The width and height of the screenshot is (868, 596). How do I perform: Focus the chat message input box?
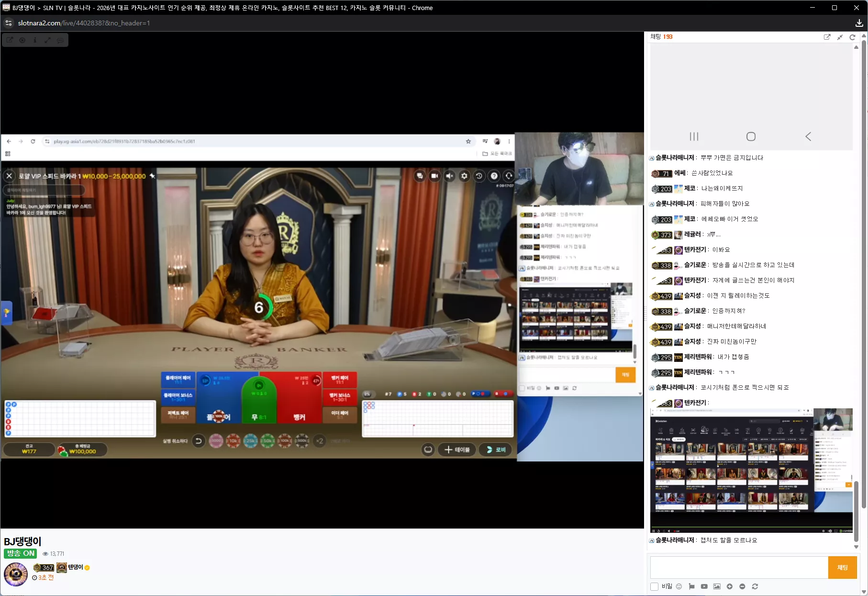739,567
